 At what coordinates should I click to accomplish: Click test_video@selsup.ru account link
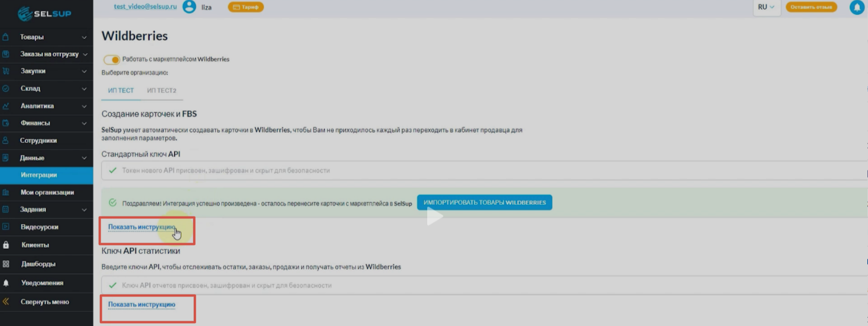[145, 7]
